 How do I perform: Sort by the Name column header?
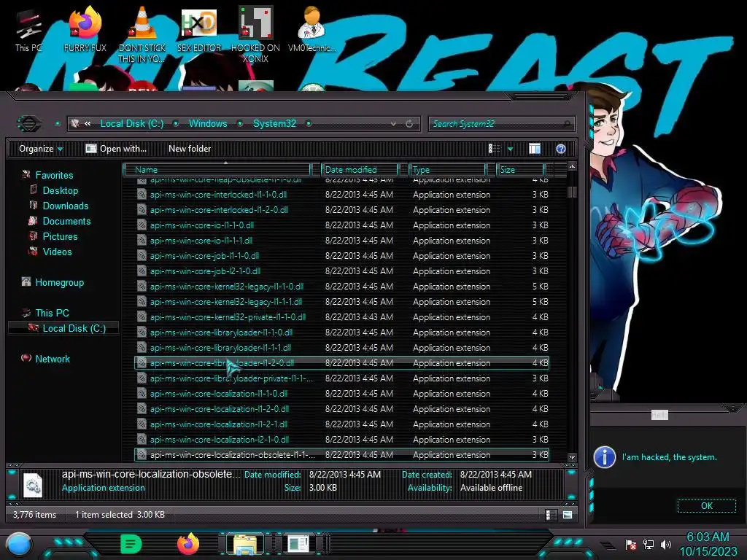tap(217, 169)
